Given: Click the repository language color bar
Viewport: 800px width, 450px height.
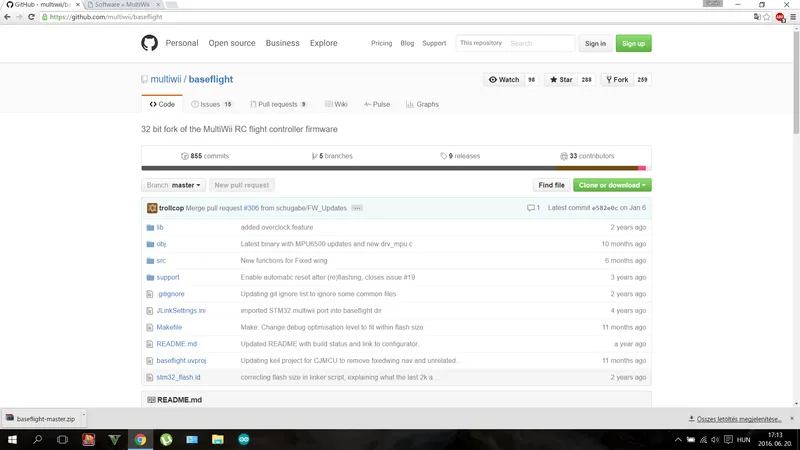Looking at the screenshot, I should coord(394,168).
